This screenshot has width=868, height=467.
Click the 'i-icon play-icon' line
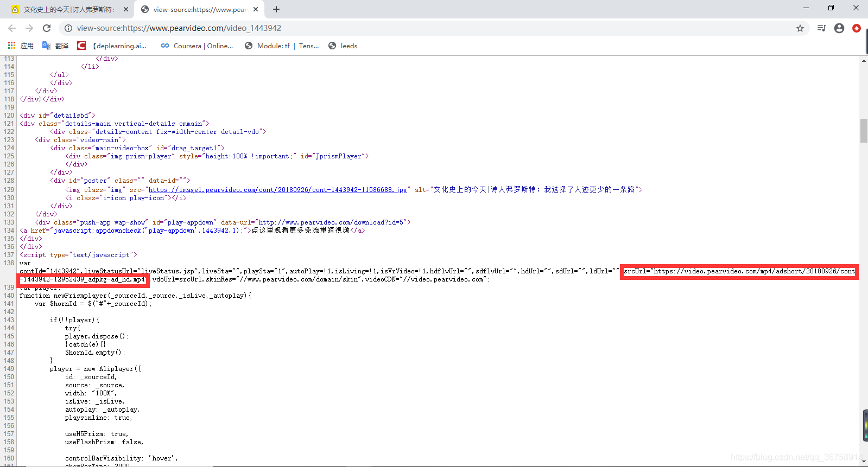[x=126, y=198]
